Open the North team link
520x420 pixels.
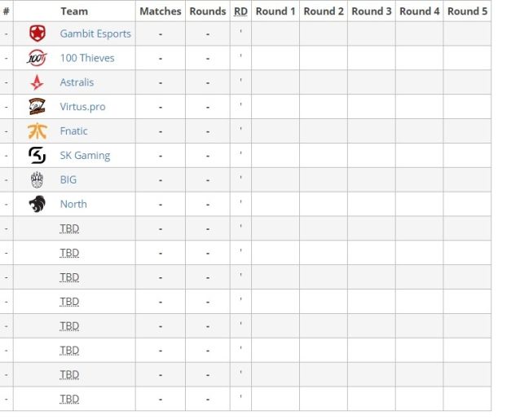tap(73, 204)
